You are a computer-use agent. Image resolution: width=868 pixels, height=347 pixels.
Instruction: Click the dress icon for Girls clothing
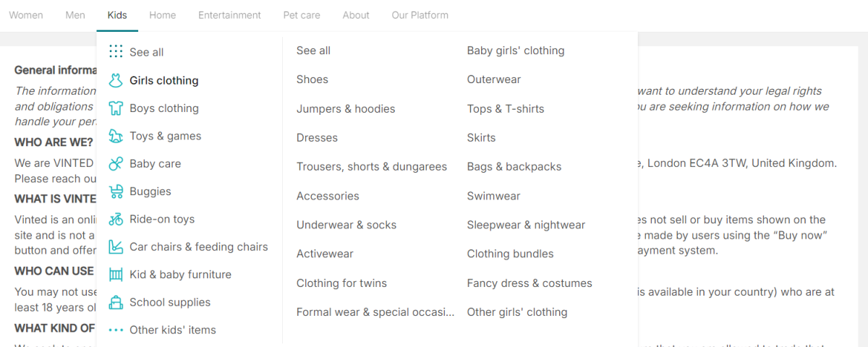116,80
